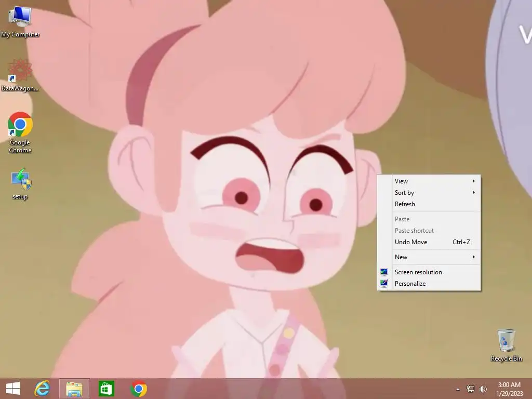Open the clock showing 3:00 AM
This screenshot has width=532, height=399.
pos(509,389)
